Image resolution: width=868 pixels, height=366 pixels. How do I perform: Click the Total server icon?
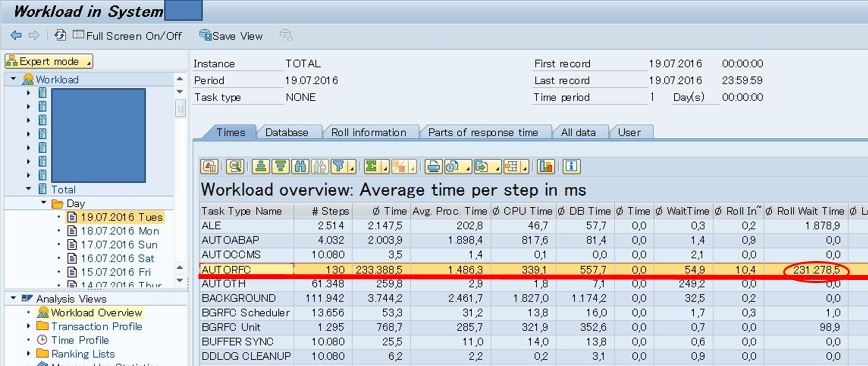(x=42, y=189)
